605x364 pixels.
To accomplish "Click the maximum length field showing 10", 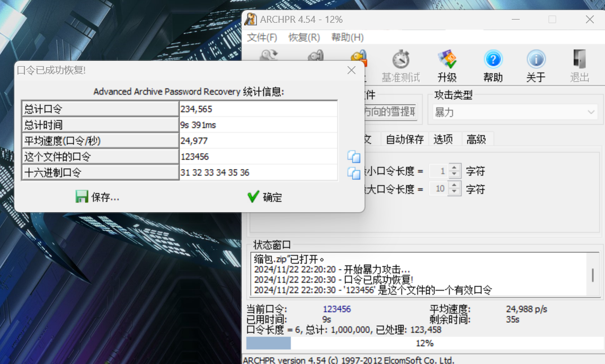I will pyautogui.click(x=439, y=189).
